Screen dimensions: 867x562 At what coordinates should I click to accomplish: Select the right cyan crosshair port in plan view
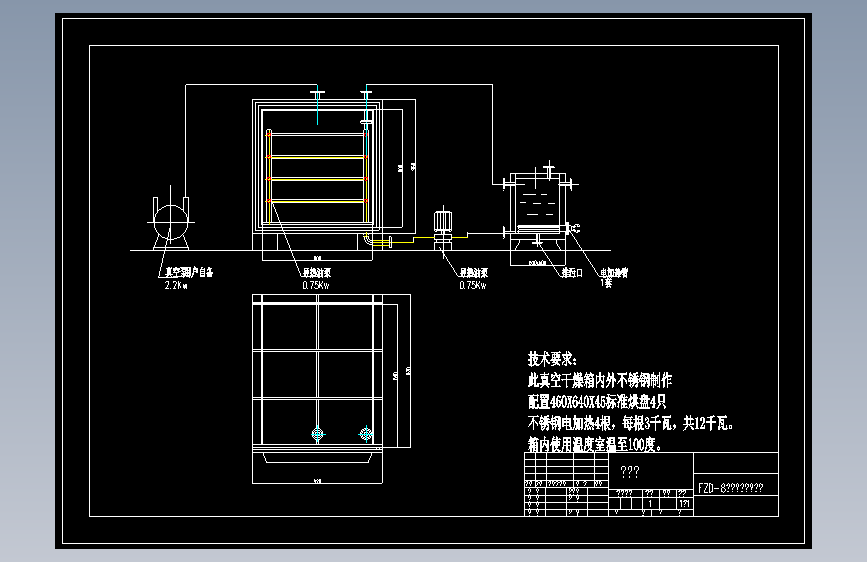[366, 434]
